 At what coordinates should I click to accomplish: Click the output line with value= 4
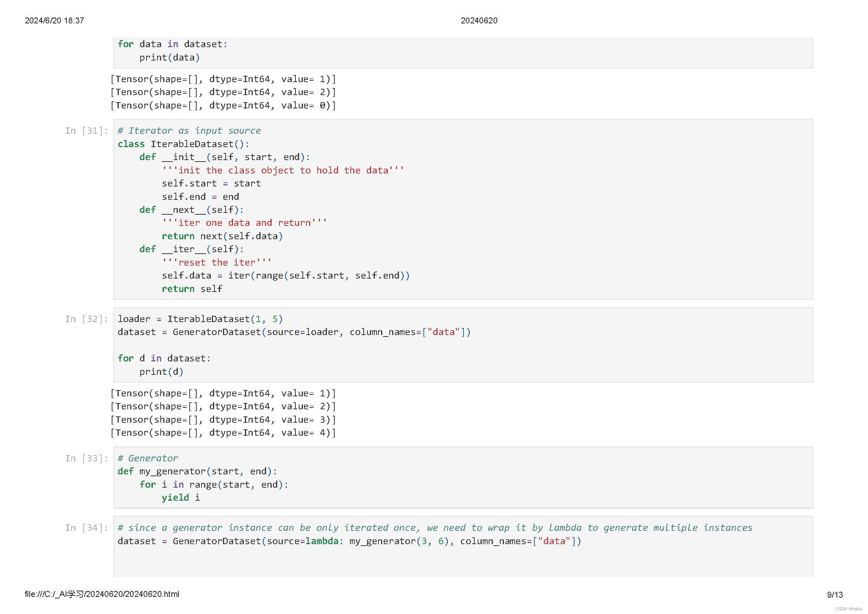(x=223, y=432)
